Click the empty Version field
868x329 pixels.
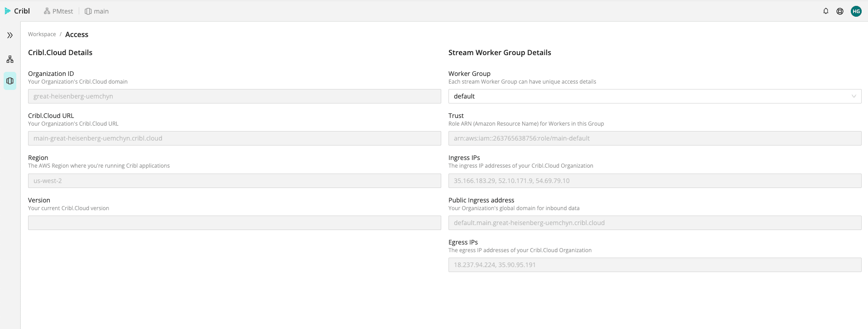[x=234, y=223]
